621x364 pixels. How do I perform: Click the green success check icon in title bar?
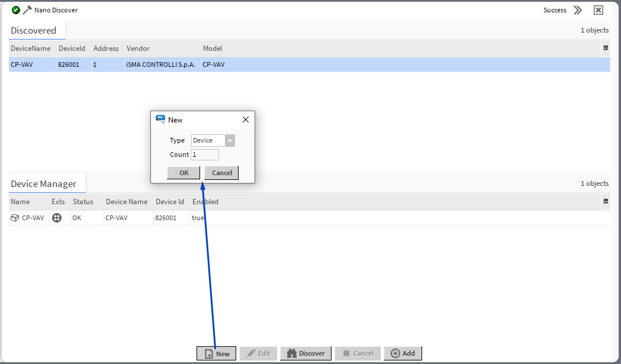pos(15,9)
